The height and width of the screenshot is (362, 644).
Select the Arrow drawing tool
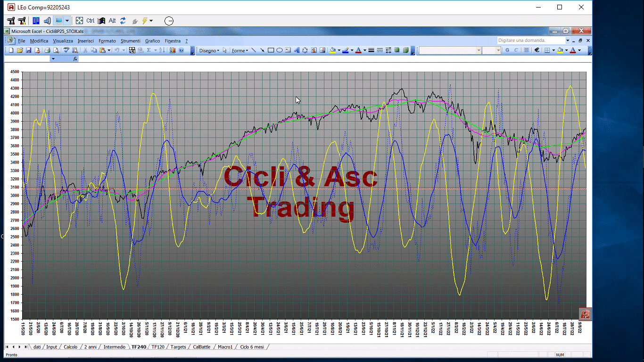262,50
